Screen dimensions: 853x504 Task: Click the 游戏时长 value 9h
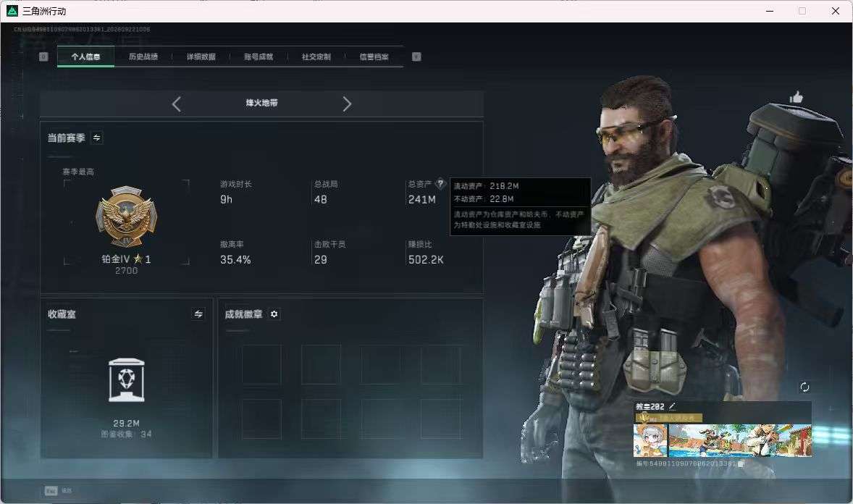click(x=227, y=200)
